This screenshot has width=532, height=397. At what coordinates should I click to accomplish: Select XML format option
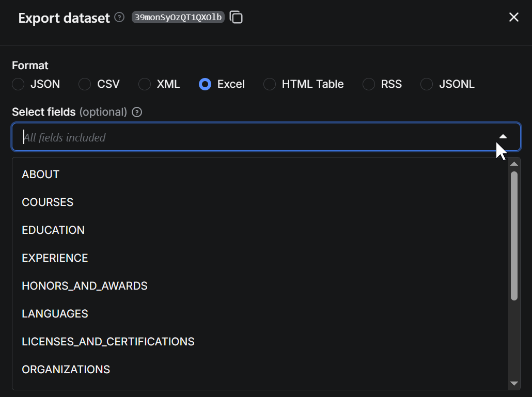point(145,84)
